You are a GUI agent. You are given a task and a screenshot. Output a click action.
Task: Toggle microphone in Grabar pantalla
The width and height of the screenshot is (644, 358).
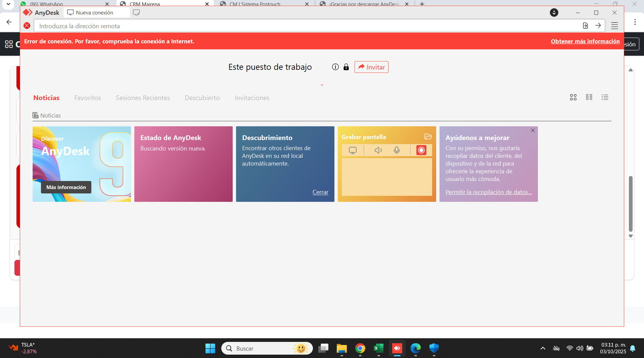pos(397,150)
